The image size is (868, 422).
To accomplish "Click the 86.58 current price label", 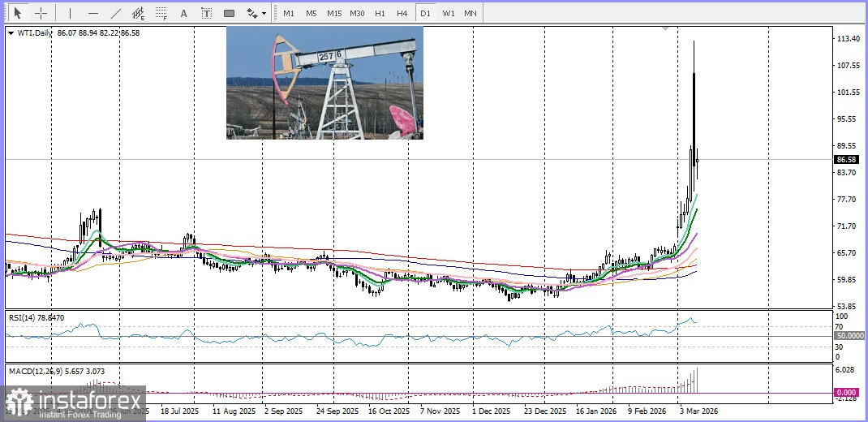I will [846, 160].
